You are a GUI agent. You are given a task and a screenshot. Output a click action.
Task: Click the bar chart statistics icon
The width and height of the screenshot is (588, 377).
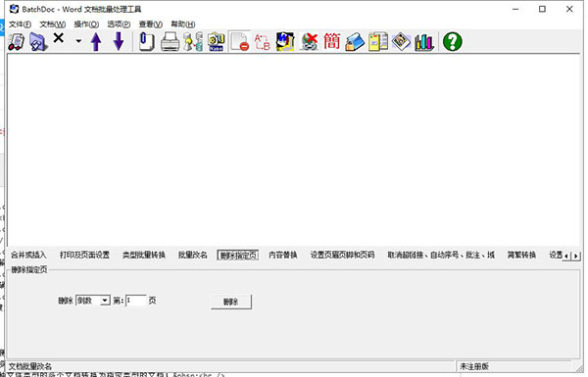424,41
